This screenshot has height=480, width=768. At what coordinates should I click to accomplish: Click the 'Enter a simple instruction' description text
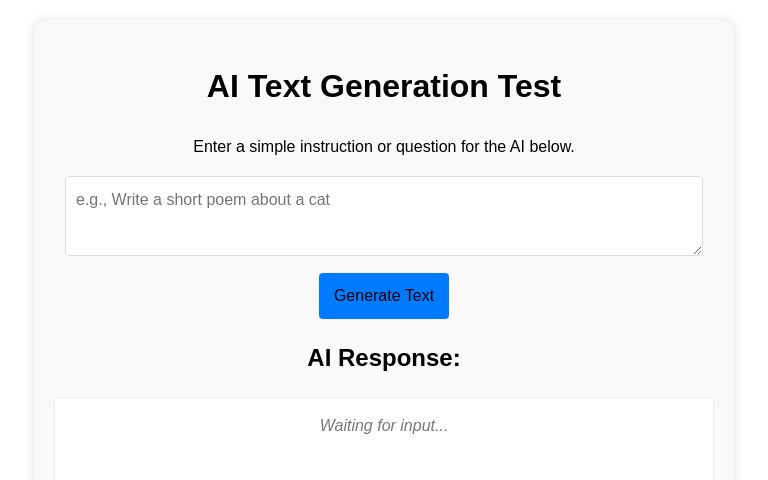(384, 147)
